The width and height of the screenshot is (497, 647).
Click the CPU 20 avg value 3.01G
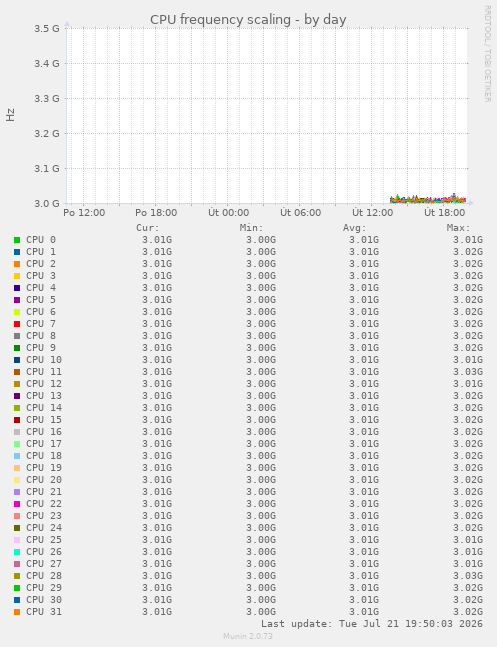[x=364, y=479]
